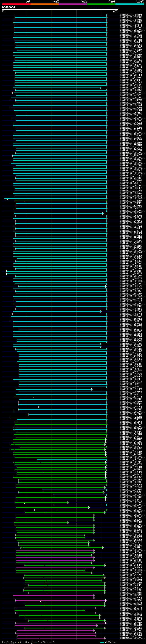Select the UniRef100_Q676X4 label
Screen dimensions: 146x644
click(131, 72)
